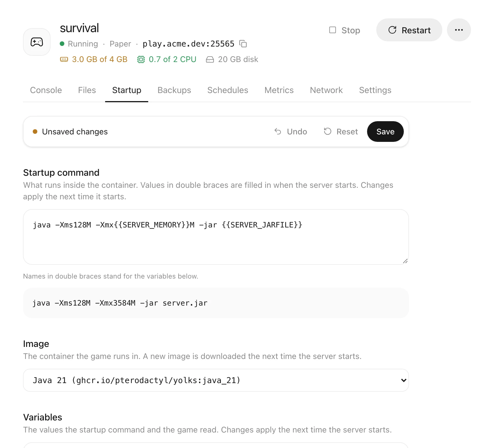
Task: Click the Paper server type label
Action: point(120,44)
